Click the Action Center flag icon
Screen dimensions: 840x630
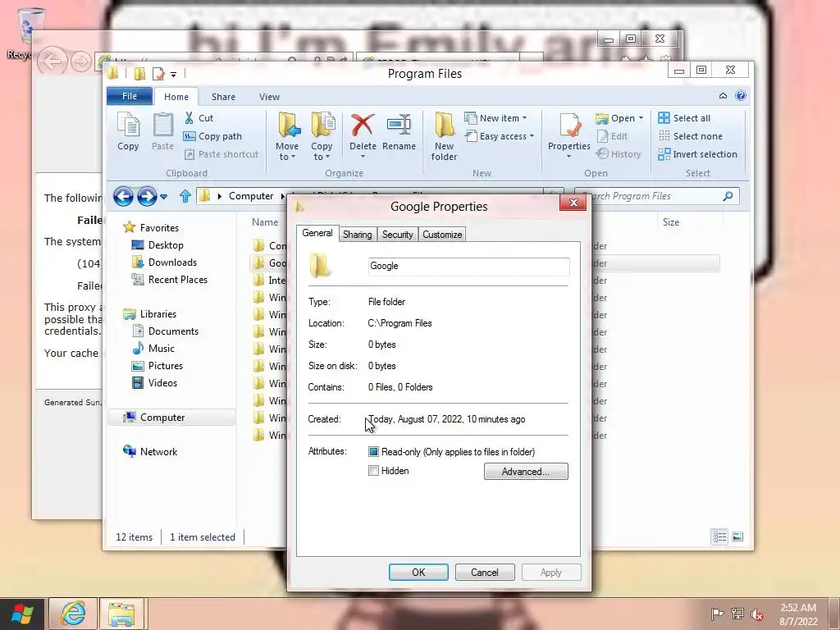coord(717,614)
